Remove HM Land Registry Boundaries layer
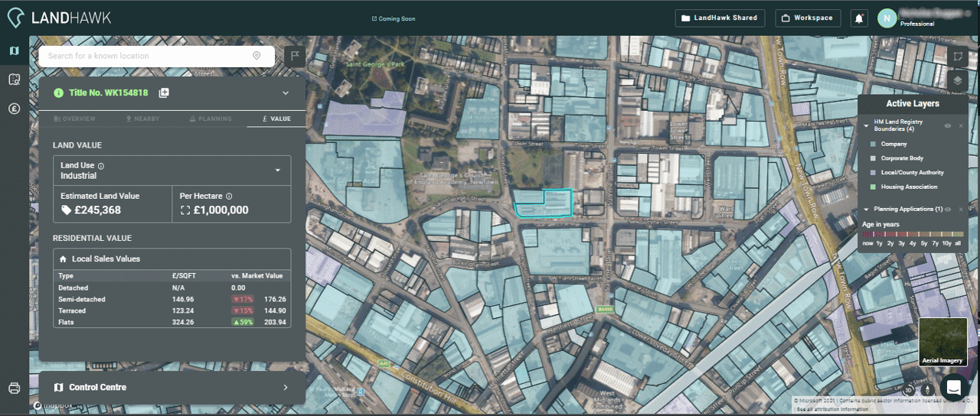The height and width of the screenshot is (416, 980). click(x=961, y=125)
